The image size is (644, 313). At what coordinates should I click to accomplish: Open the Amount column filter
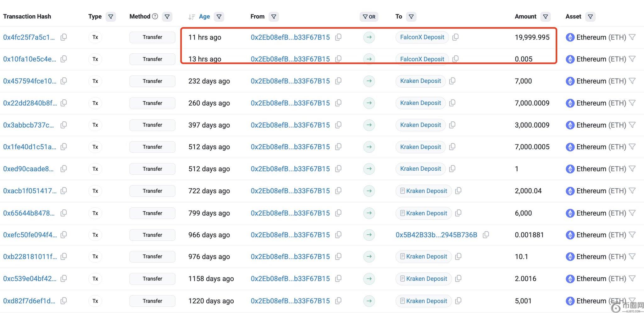(546, 17)
